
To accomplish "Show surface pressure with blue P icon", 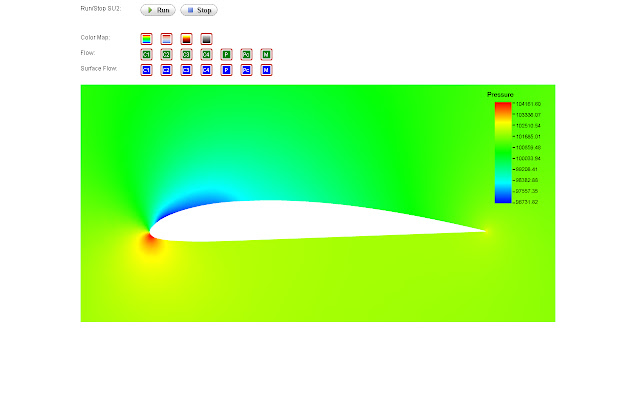I will pos(227,70).
